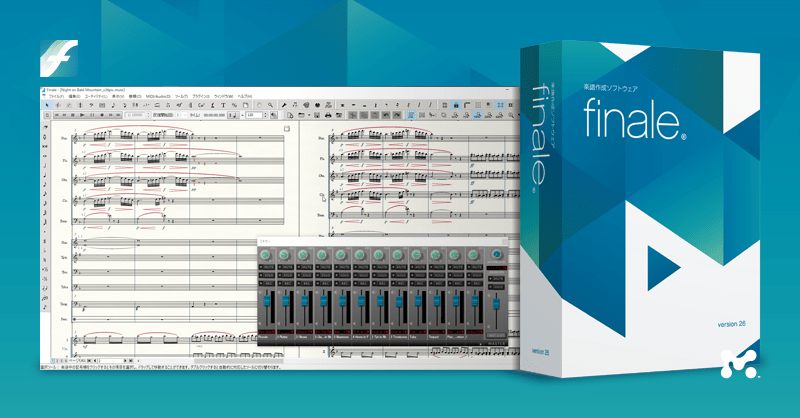Select the Lyrics tool
This screenshot has height=418, width=800.
[213, 105]
